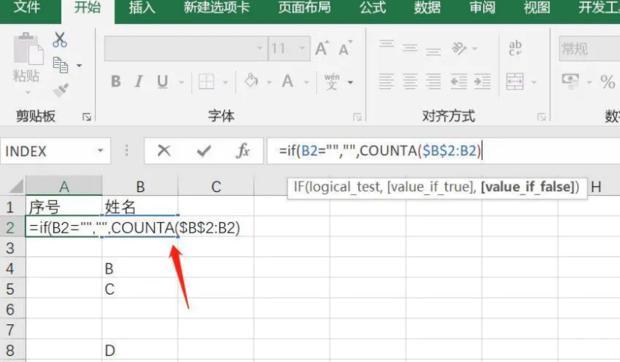Switch to the 视图 tab

537,7
